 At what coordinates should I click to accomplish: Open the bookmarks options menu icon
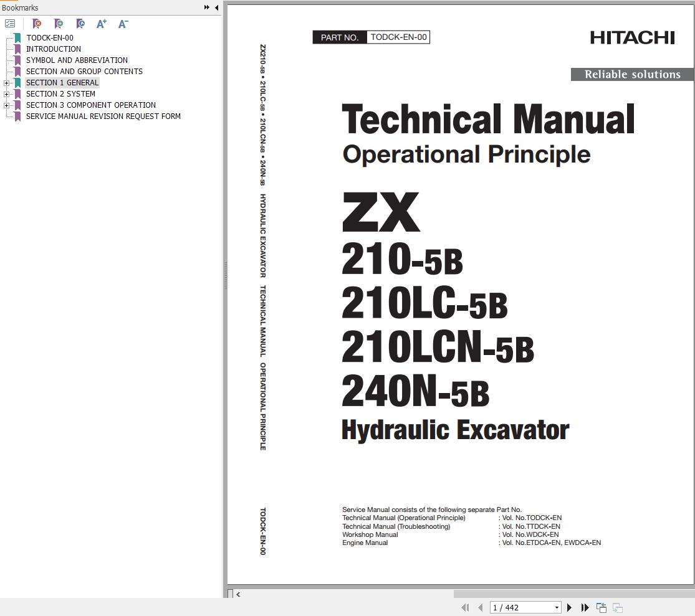(x=10, y=24)
